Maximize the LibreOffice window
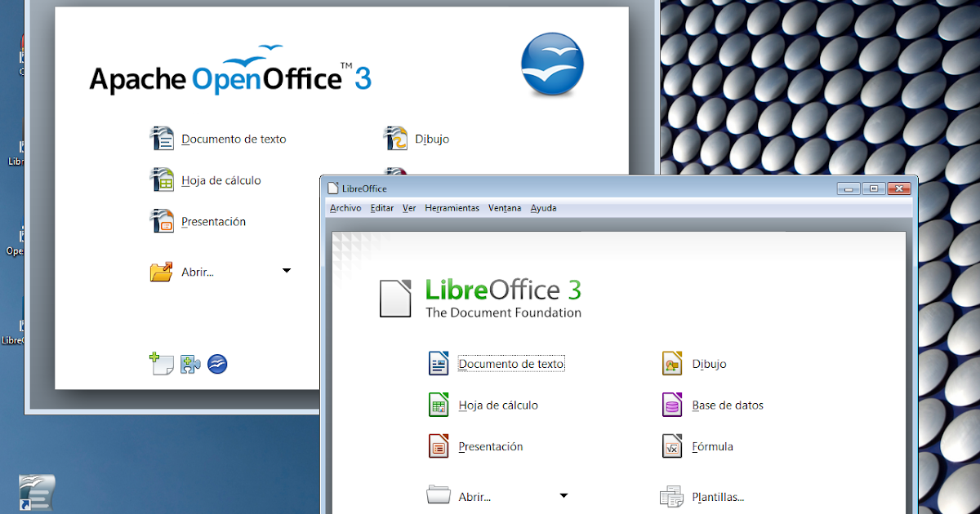 click(874, 188)
